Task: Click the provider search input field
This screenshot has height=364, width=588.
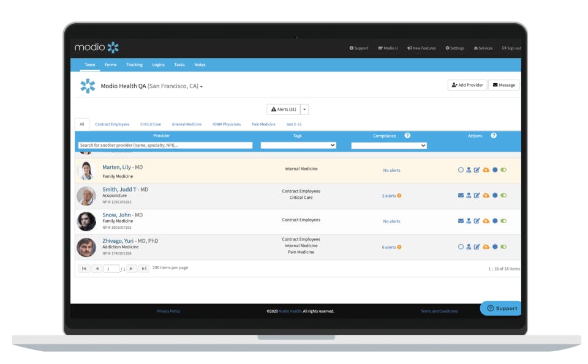Action: 165,145
